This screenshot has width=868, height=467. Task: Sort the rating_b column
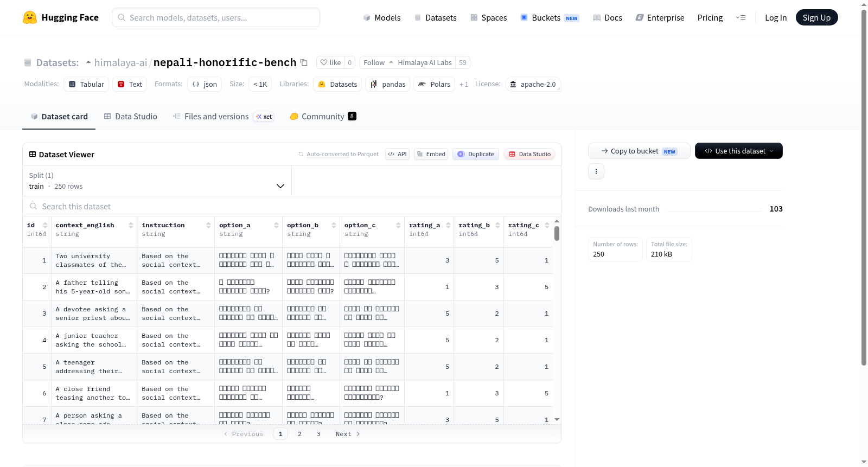pyautogui.click(x=497, y=225)
